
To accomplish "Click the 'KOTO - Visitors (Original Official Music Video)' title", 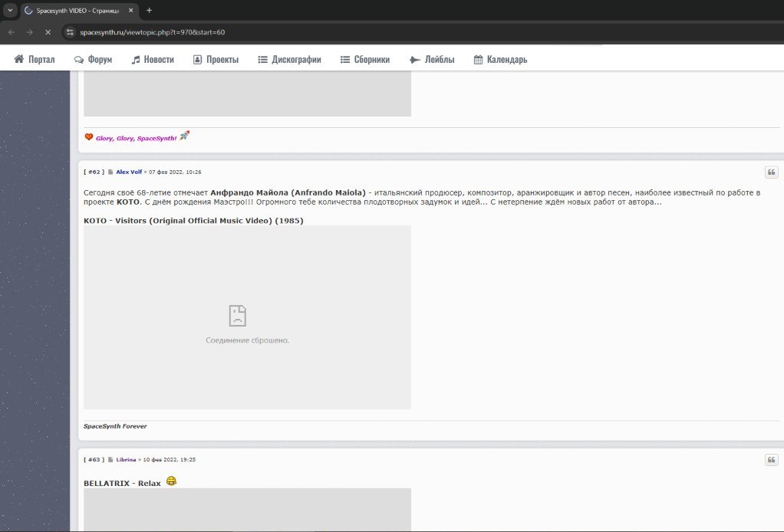I will point(193,220).
